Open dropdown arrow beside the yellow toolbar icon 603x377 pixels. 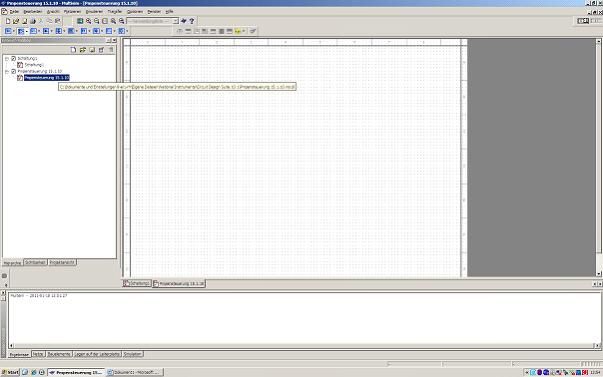coord(243,31)
